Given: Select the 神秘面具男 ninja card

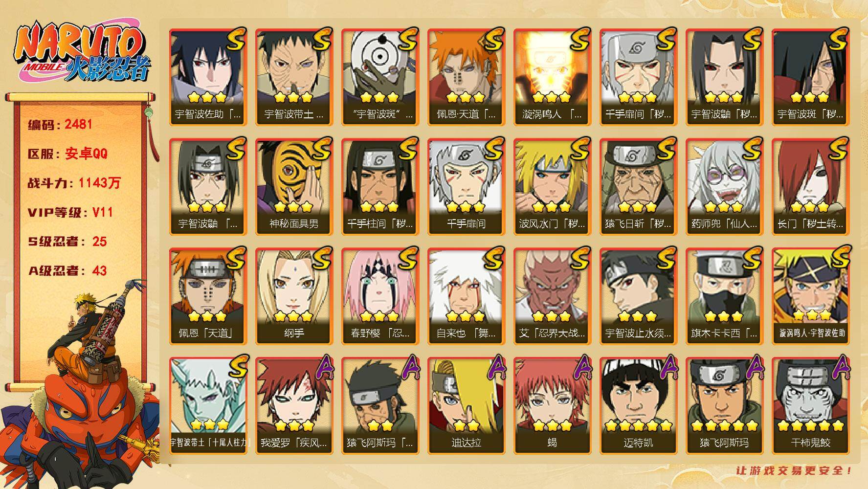Looking at the screenshot, I should [x=294, y=187].
